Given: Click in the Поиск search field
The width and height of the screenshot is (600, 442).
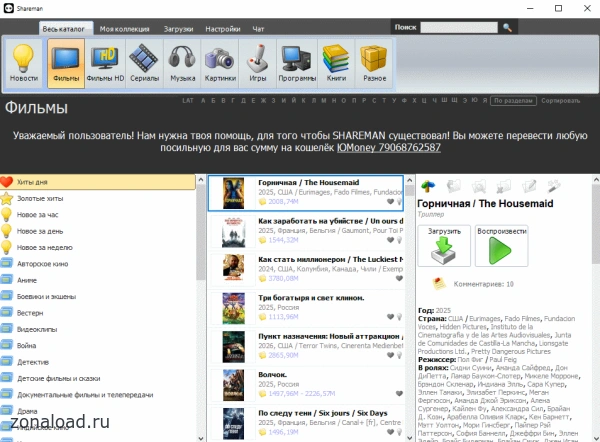Looking at the screenshot, I should point(459,28).
